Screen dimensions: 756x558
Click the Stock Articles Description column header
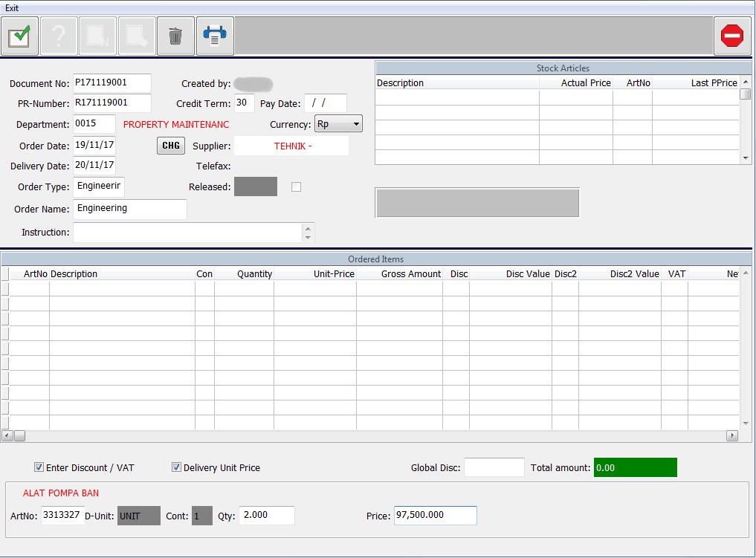tap(457, 83)
